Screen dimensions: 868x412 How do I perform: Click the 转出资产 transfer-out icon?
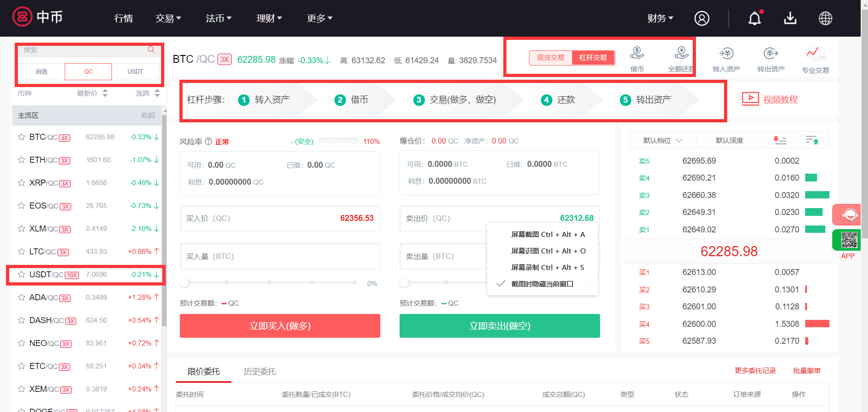[771, 53]
